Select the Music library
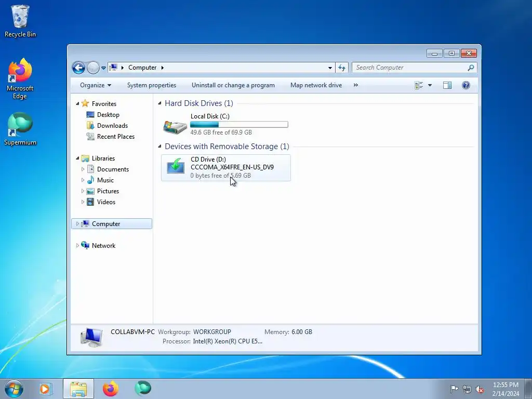Viewport: 532px width, 399px height. (105, 180)
